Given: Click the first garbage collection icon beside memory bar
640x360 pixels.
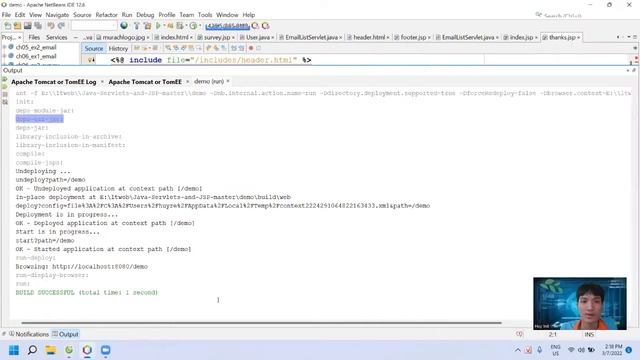Looking at the screenshot, I should pyautogui.click(x=255, y=26).
